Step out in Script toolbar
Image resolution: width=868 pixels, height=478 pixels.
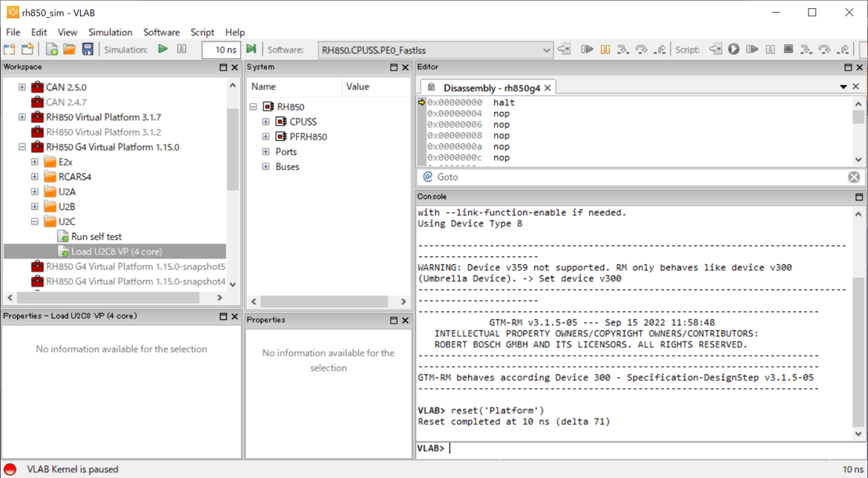click(843, 49)
